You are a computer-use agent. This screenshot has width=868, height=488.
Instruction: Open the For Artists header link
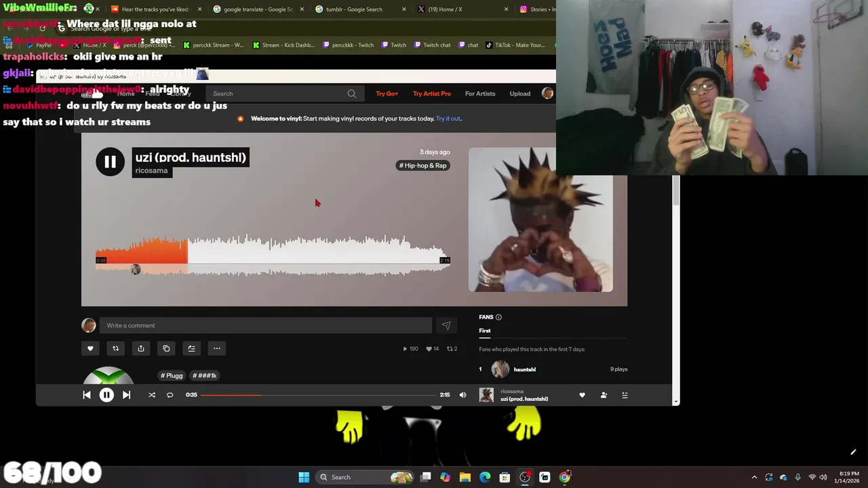coord(480,94)
